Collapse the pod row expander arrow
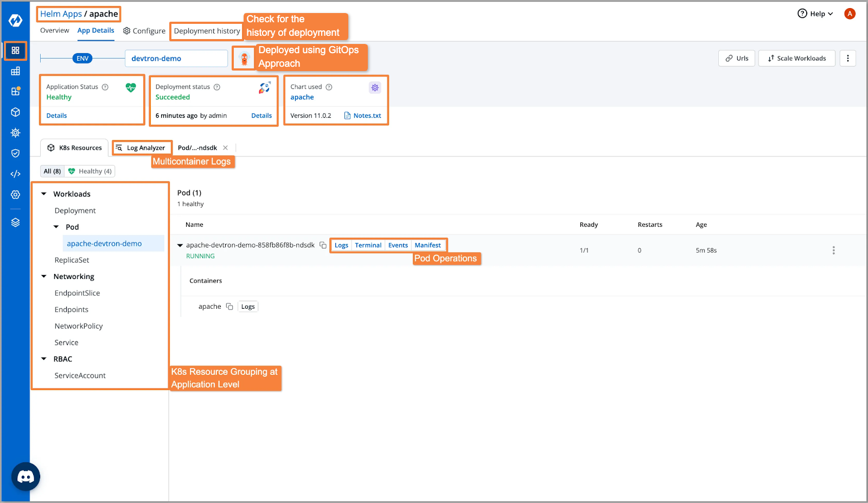The width and height of the screenshot is (868, 503). pyautogui.click(x=180, y=245)
